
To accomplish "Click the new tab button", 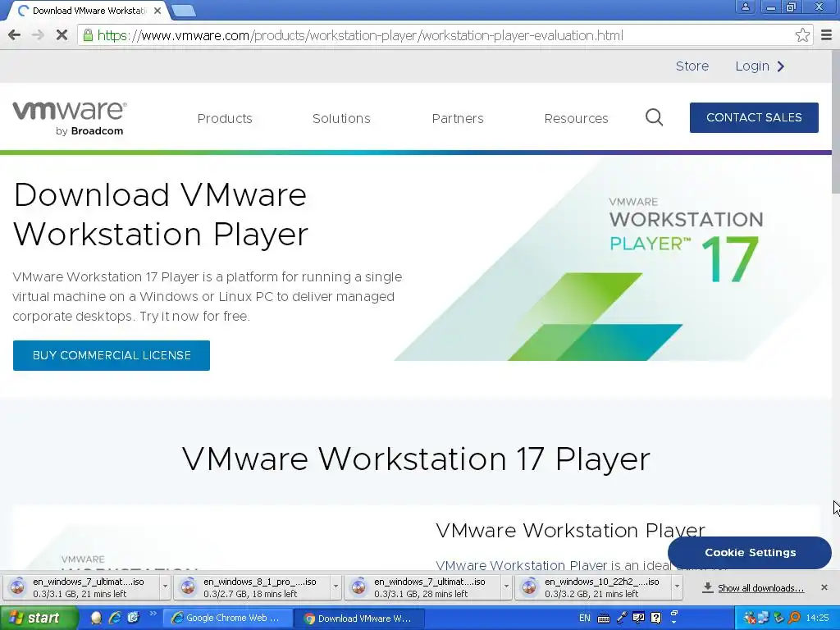I will click(x=184, y=10).
